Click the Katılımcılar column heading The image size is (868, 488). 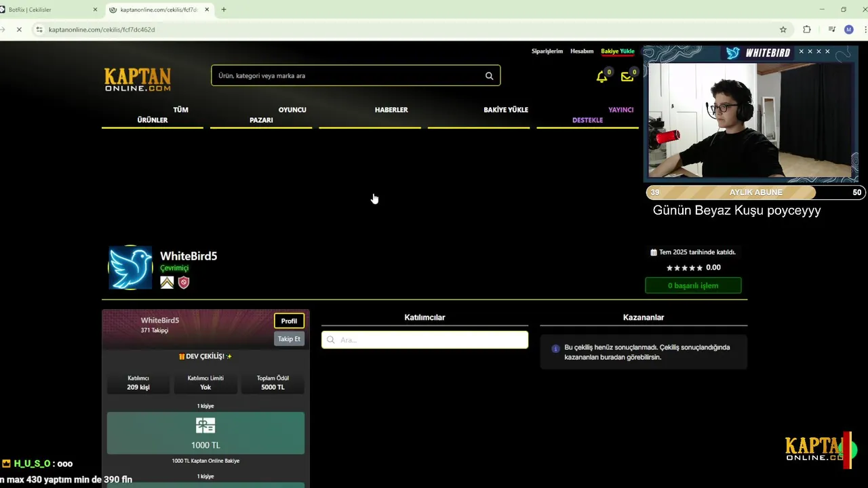pyautogui.click(x=425, y=317)
